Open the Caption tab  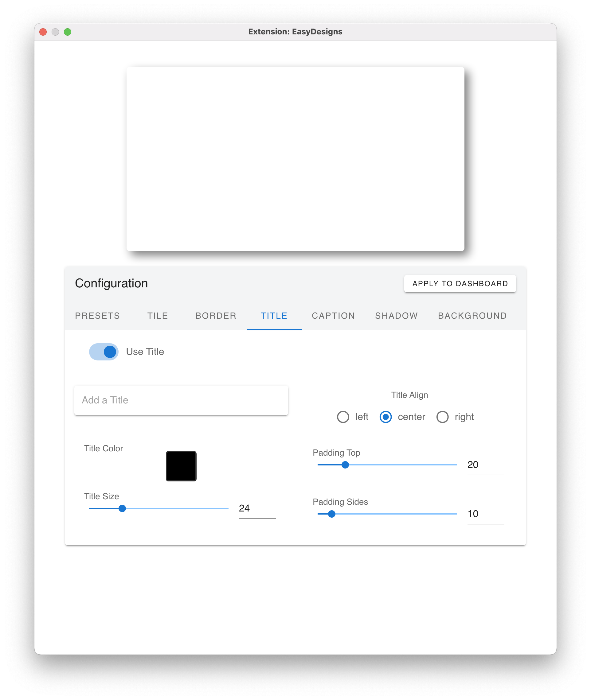click(x=333, y=316)
